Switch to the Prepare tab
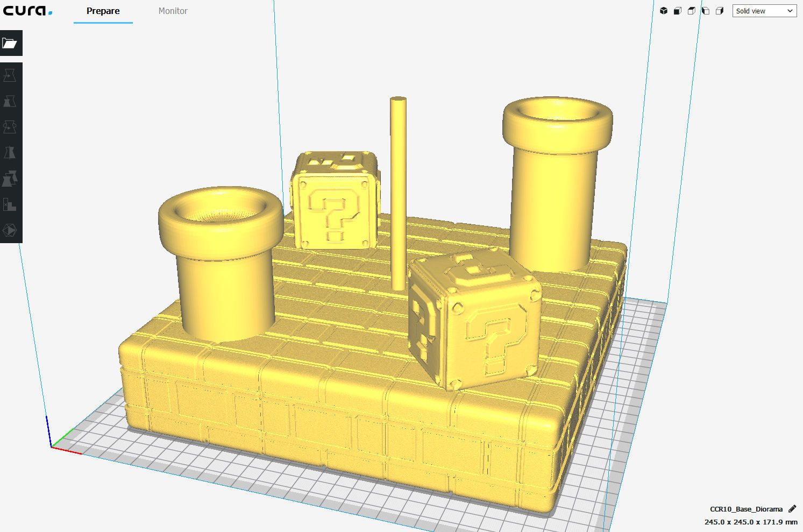Image resolution: width=803 pixels, height=532 pixels. tap(103, 11)
